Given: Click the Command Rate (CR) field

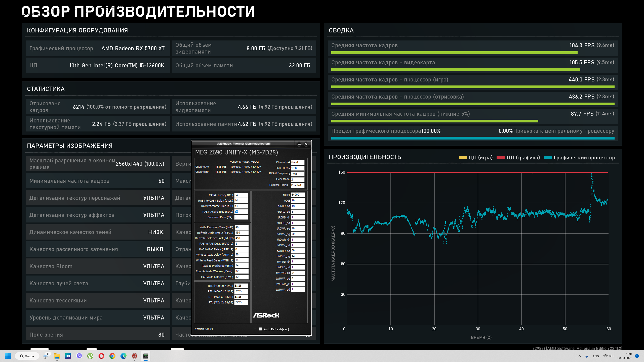Looking at the screenshot, I should pyautogui.click(x=241, y=217).
